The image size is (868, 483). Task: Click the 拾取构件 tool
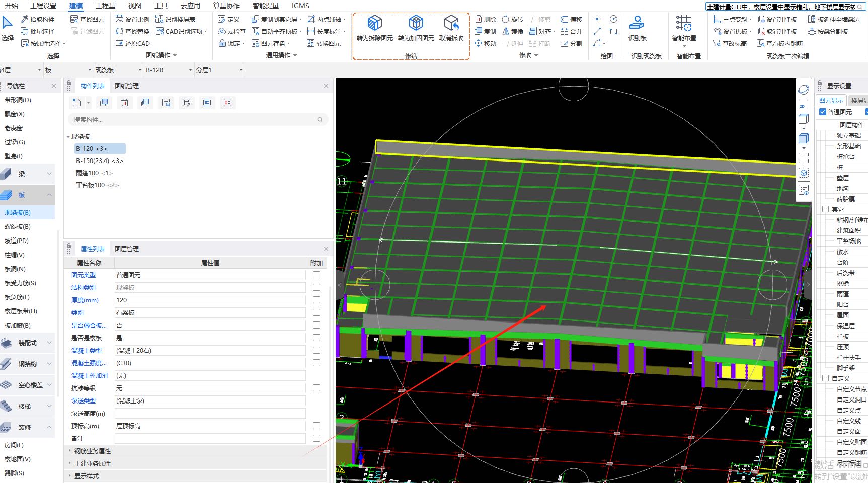coord(38,19)
